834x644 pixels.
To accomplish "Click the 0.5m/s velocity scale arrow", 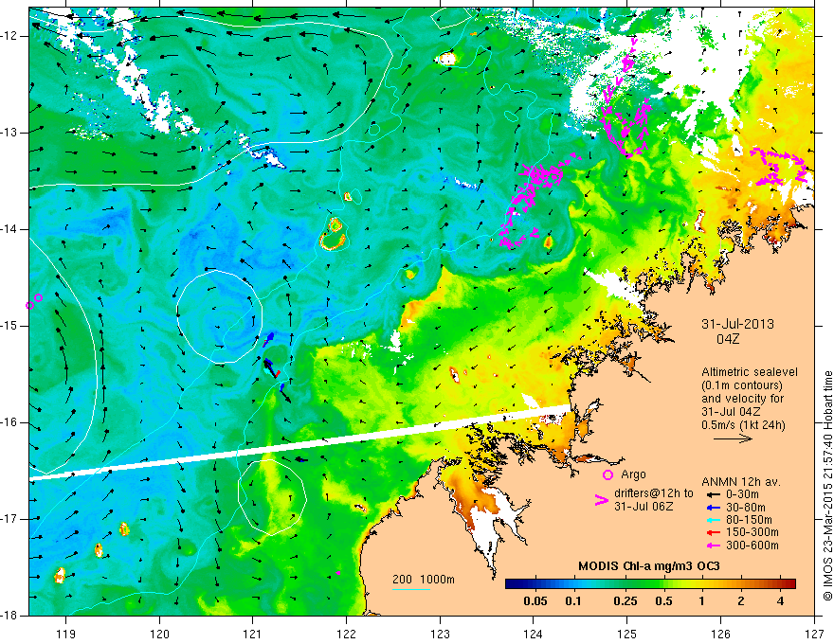I will (733, 438).
